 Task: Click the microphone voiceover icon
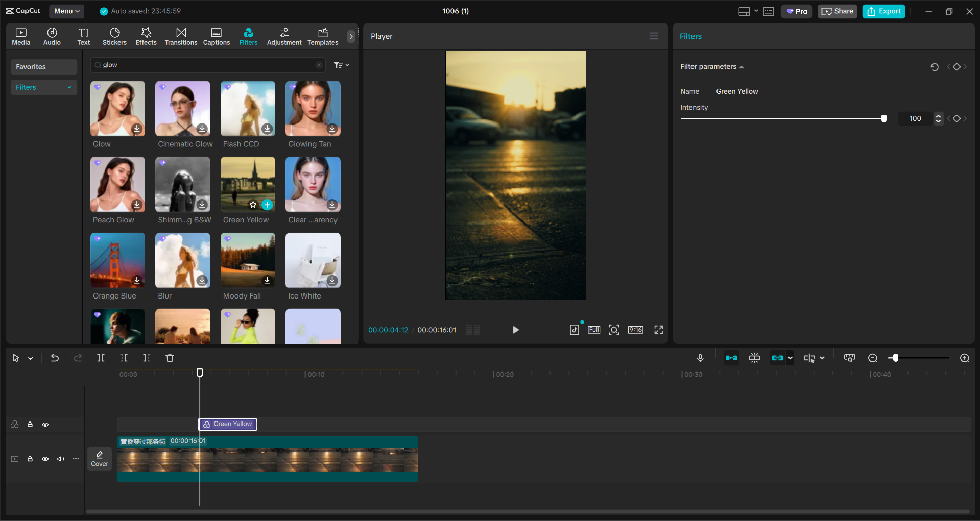pos(700,358)
